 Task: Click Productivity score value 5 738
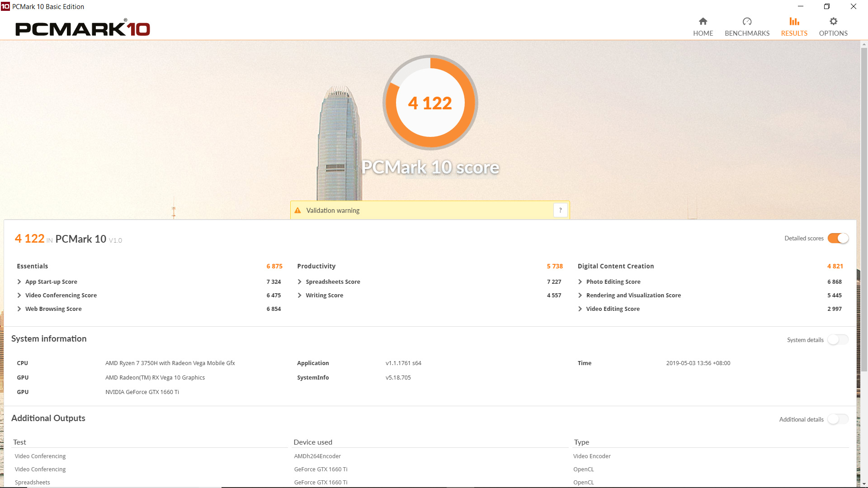pos(555,266)
